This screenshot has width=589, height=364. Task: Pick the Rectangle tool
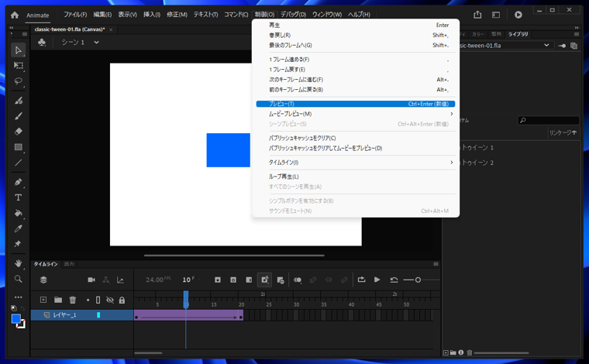pos(19,147)
